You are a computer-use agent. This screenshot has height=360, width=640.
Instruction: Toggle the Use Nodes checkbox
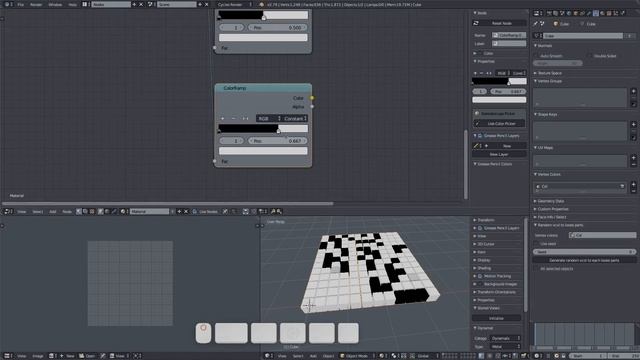[195, 211]
